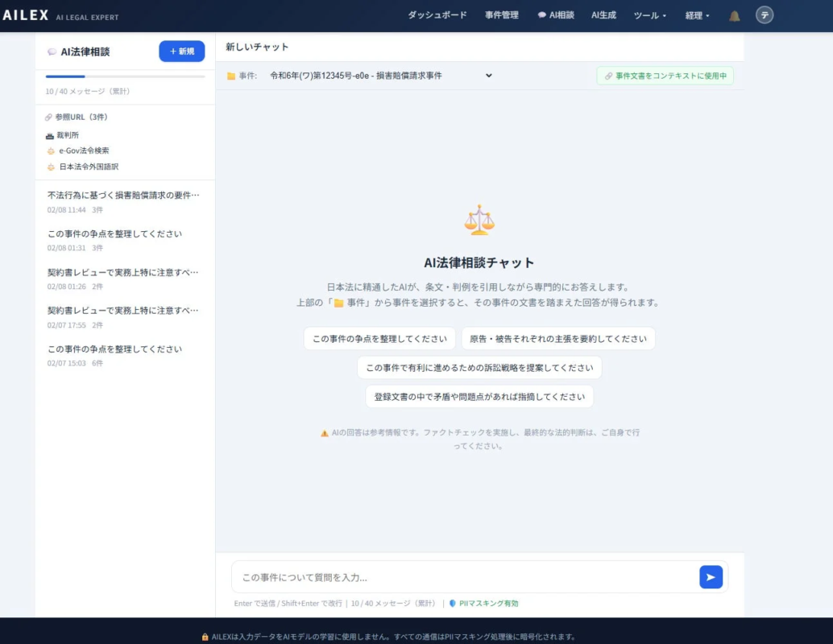Image resolution: width=833 pixels, height=644 pixels.
Task: Open the AI生成 page
Action: (603, 14)
